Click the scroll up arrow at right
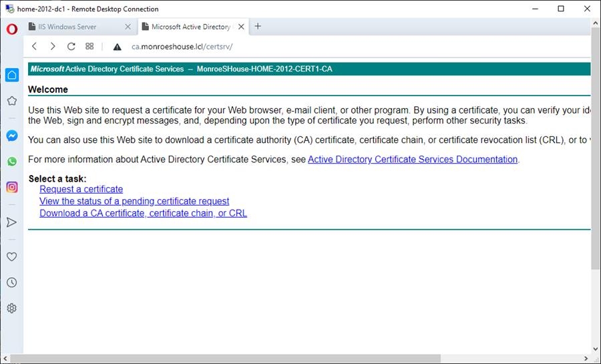The width and height of the screenshot is (601, 364). pyautogui.click(x=595, y=23)
